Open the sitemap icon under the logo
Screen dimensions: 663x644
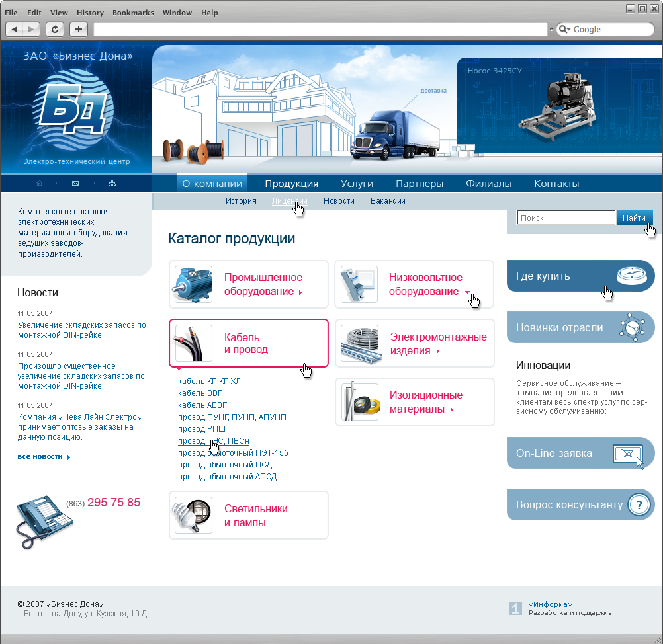click(112, 183)
